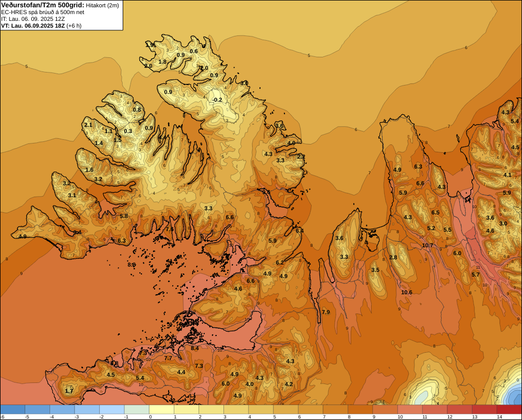Click the '2.2' temperature value
This screenshot has height=420, width=522.
[301, 157]
